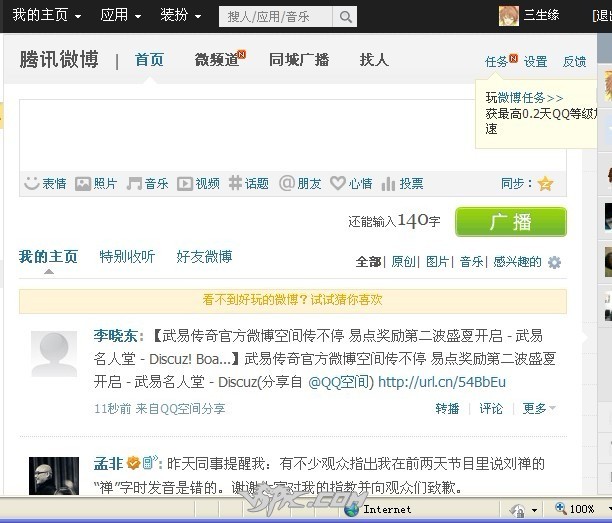Click 评论 on 李晓东's post
612x523 pixels.
(x=491, y=408)
